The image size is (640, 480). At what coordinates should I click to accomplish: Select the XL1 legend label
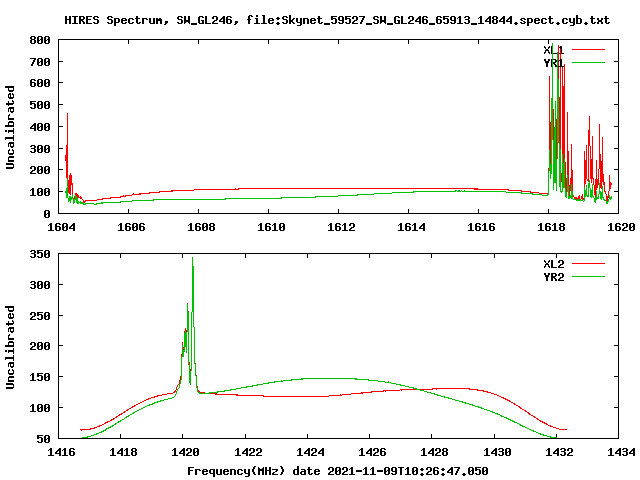[x=553, y=50]
